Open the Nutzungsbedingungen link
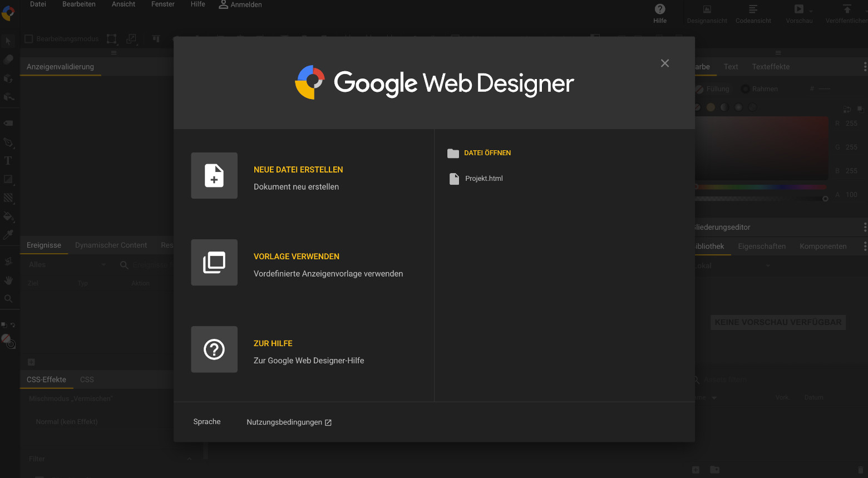The height and width of the screenshot is (478, 868). click(x=284, y=422)
